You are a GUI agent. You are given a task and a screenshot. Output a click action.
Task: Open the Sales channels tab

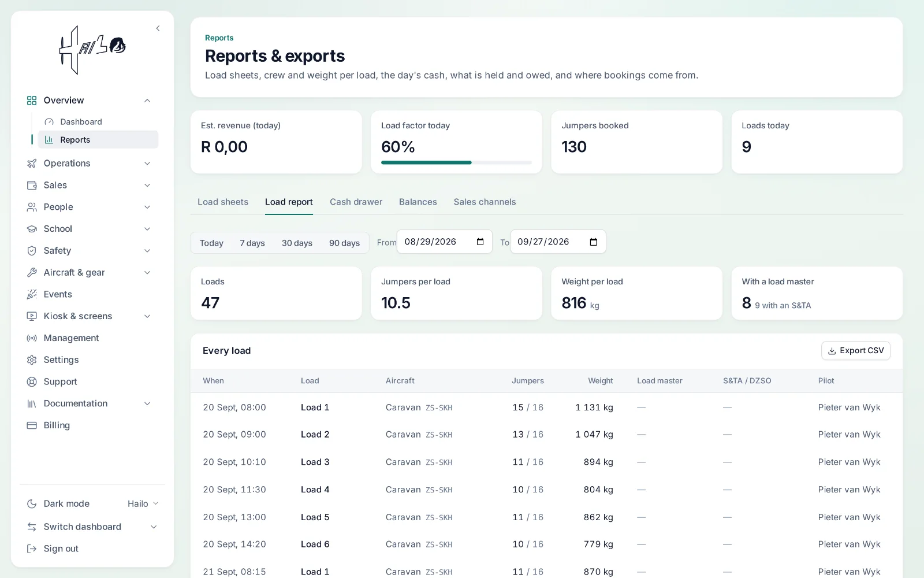[485, 202]
